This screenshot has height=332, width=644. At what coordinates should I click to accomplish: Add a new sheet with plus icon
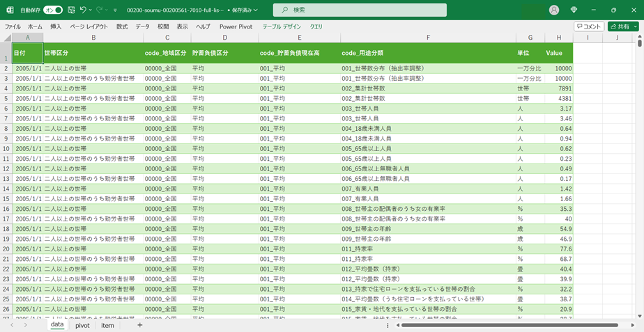click(x=139, y=325)
